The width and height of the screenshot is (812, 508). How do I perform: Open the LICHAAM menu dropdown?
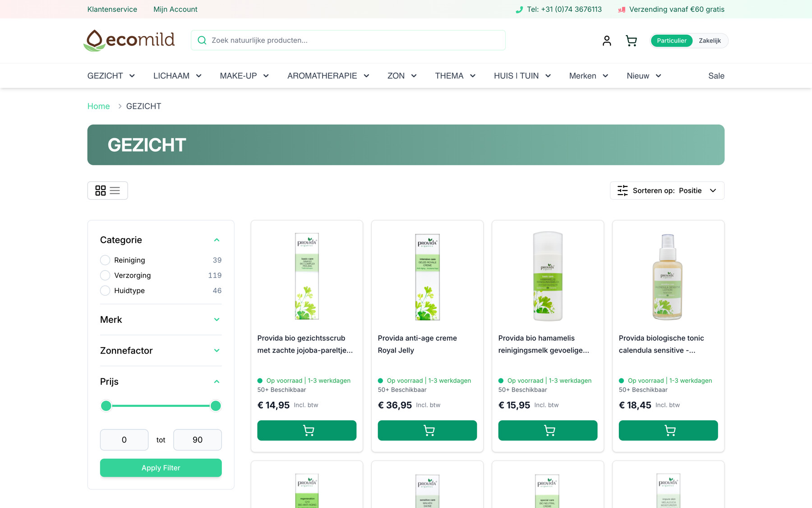click(x=177, y=76)
